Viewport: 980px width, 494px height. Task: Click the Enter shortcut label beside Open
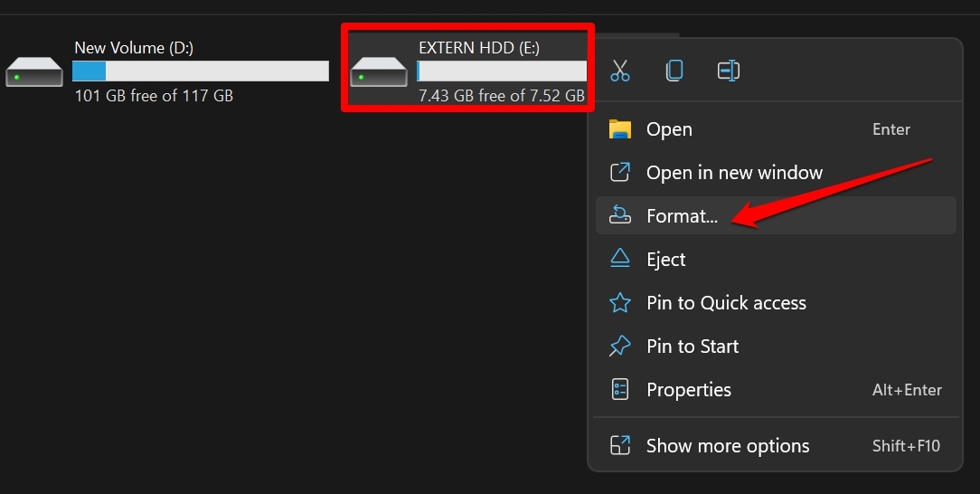[891, 129]
